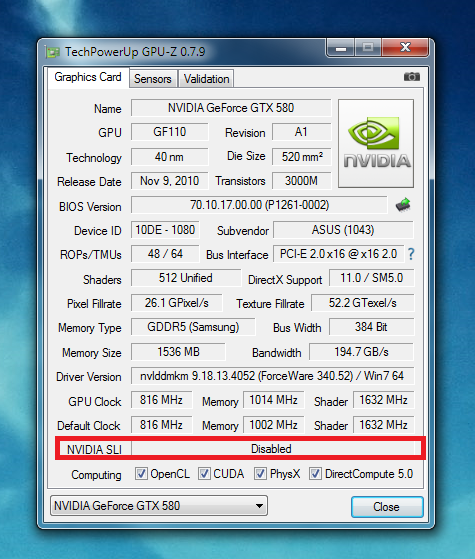Click the Close button
This screenshot has height=559, width=475.
(387, 507)
